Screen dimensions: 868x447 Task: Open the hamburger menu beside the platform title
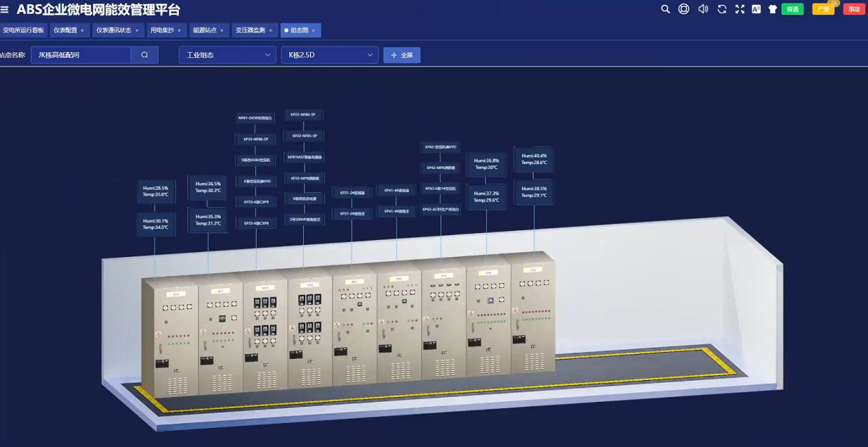(5, 10)
